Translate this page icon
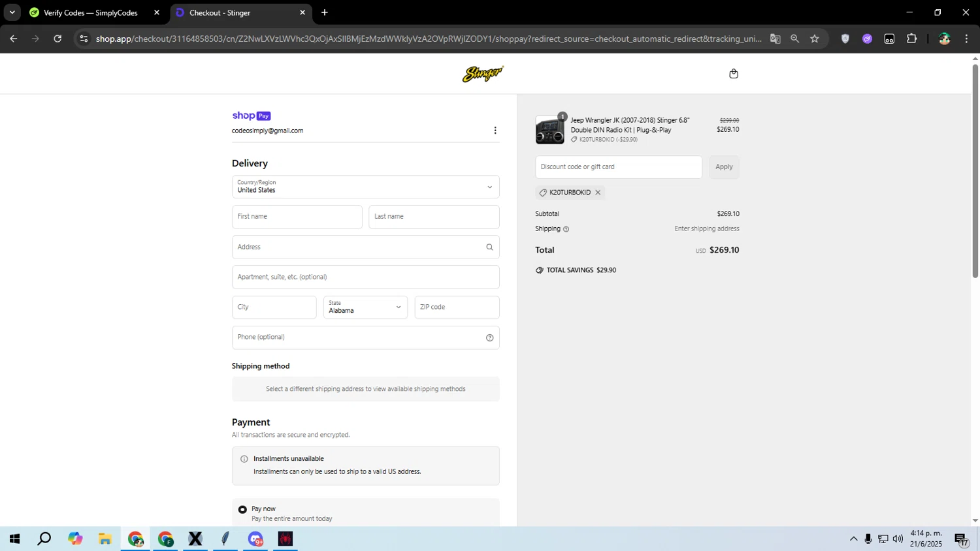 pos(776,39)
